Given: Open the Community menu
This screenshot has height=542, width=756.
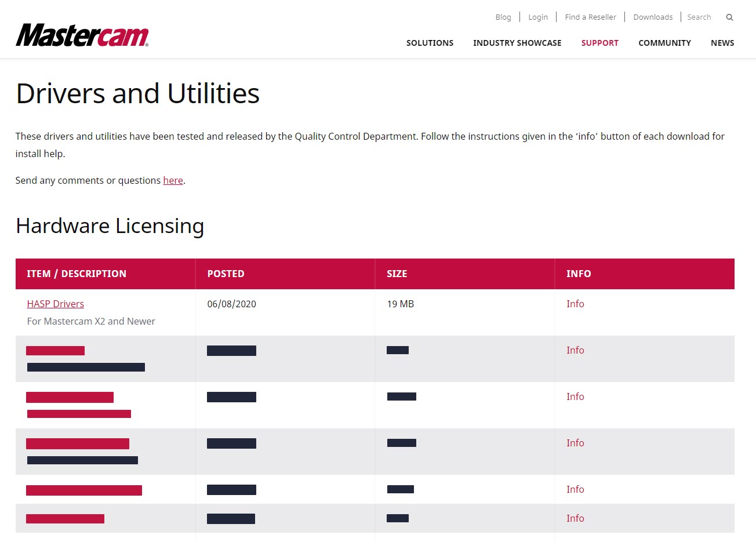Looking at the screenshot, I should (664, 43).
